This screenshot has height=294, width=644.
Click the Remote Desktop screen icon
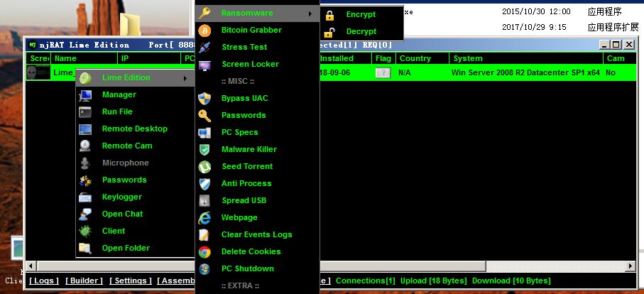(85, 129)
